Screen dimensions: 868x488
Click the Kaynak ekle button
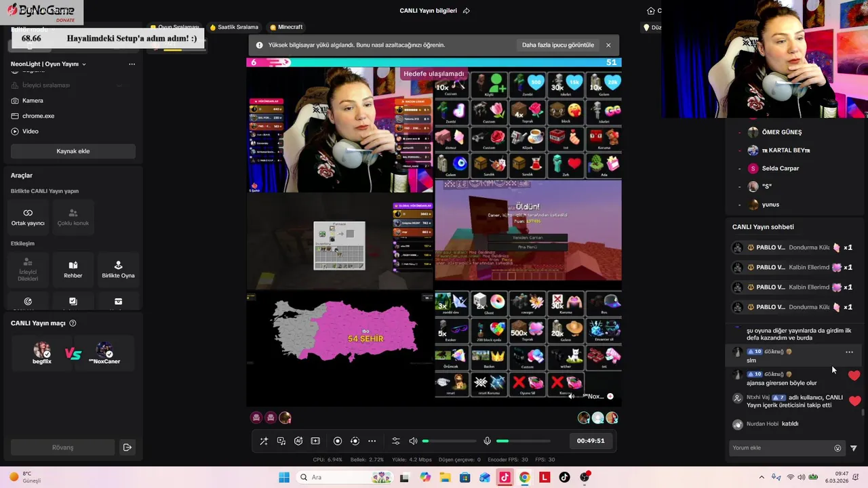click(x=73, y=151)
